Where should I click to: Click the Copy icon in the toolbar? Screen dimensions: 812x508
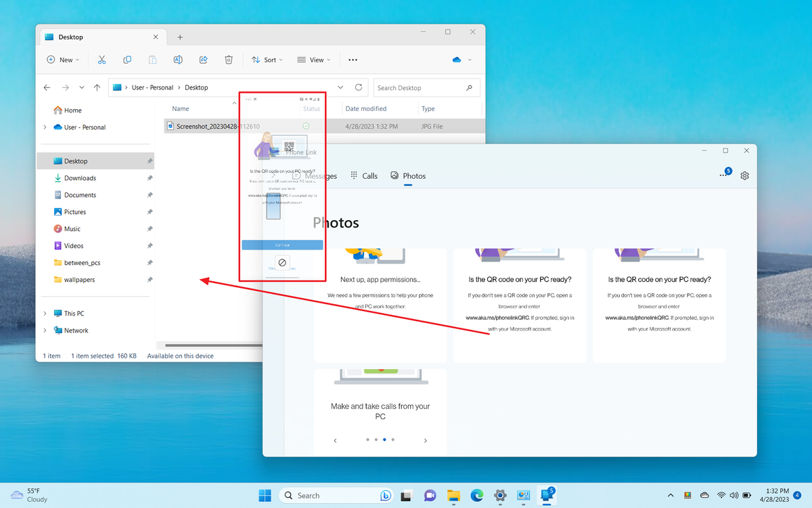pyautogui.click(x=127, y=60)
